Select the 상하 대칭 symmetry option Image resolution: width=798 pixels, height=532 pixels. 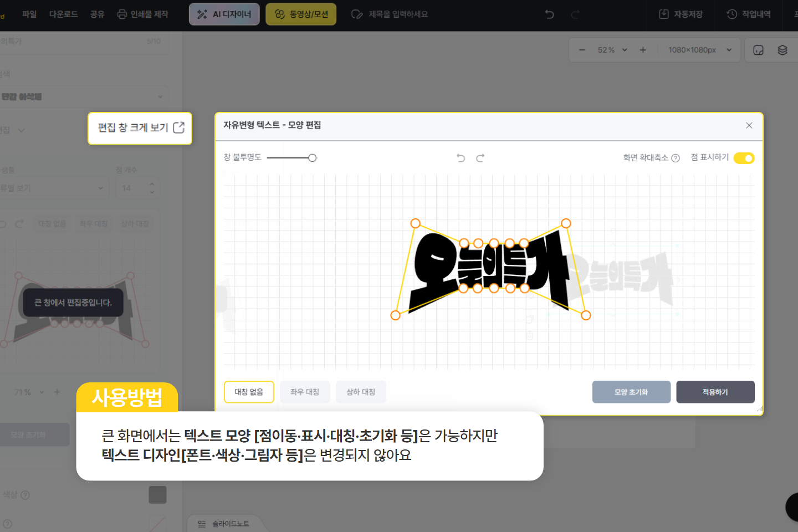click(x=361, y=392)
